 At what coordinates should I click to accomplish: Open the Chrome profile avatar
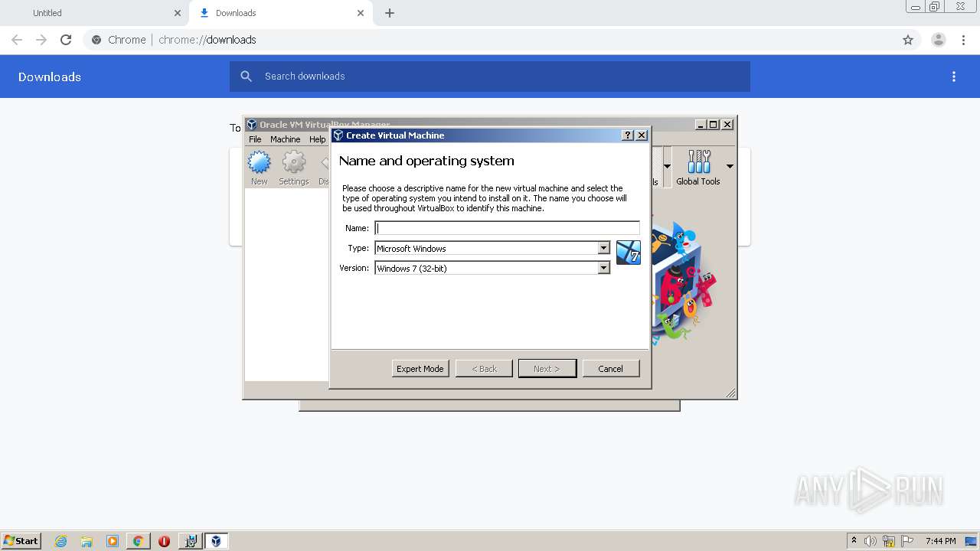pos(939,40)
